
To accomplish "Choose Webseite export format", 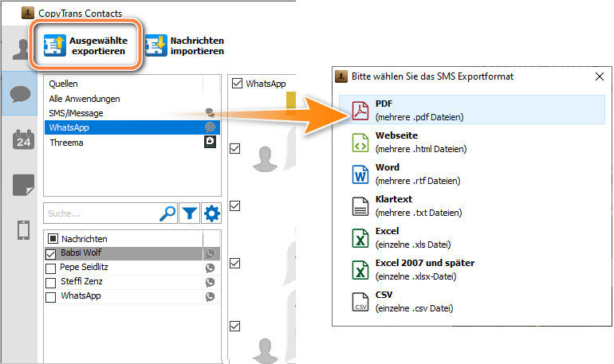I will (x=471, y=142).
